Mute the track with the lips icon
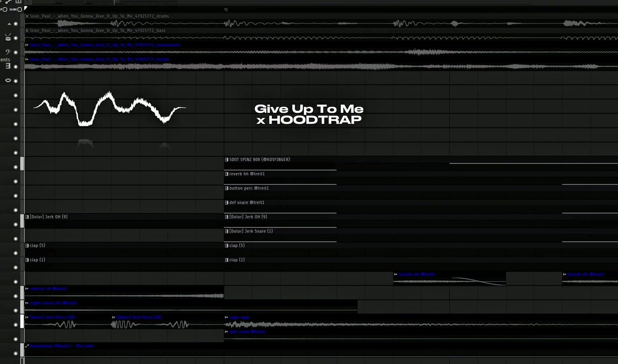 [x=16, y=81]
